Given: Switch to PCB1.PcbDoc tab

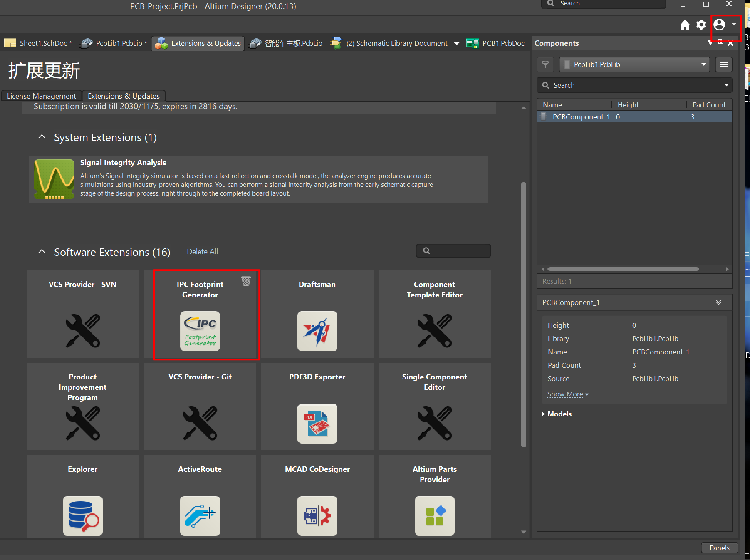Looking at the screenshot, I should pos(496,43).
